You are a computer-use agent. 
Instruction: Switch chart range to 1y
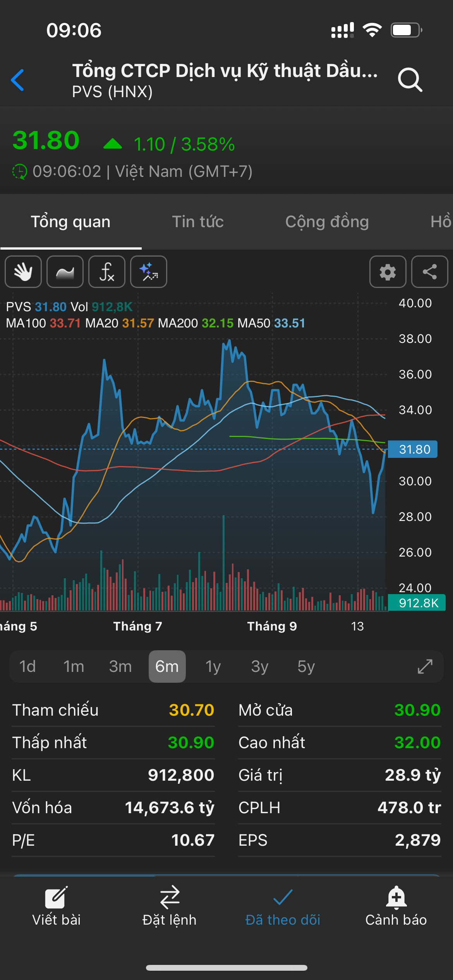coord(213,666)
